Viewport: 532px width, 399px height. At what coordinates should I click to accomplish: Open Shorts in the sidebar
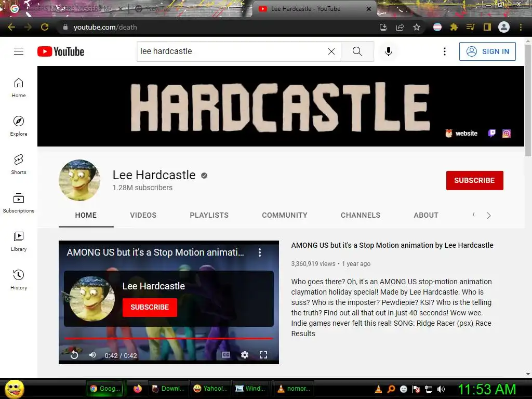coord(19,165)
